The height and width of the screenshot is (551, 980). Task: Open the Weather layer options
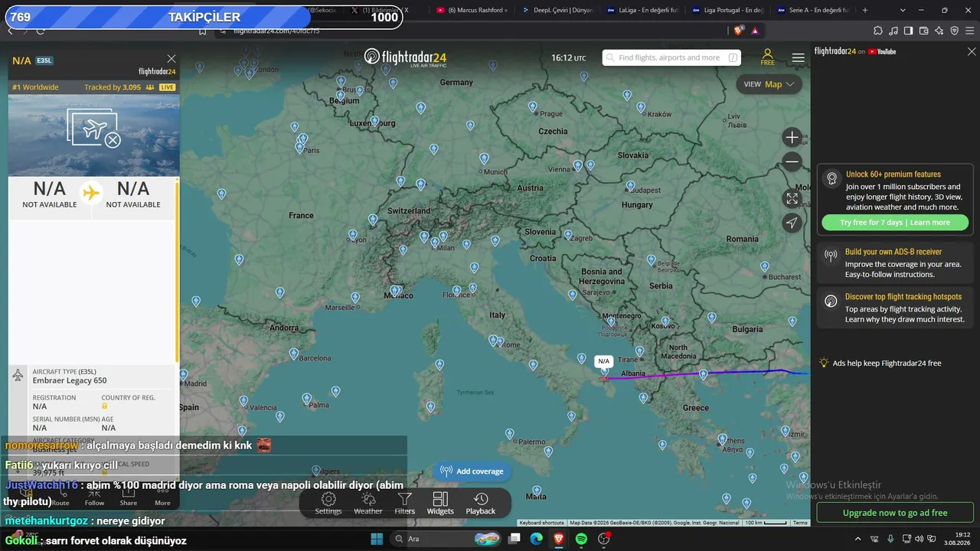367,503
